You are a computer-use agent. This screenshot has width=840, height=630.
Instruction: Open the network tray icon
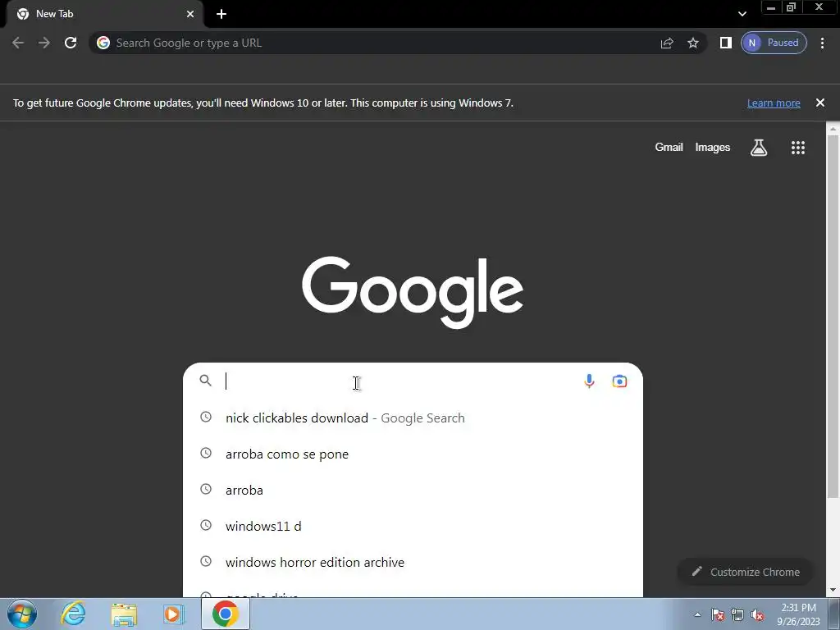pyautogui.click(x=737, y=614)
